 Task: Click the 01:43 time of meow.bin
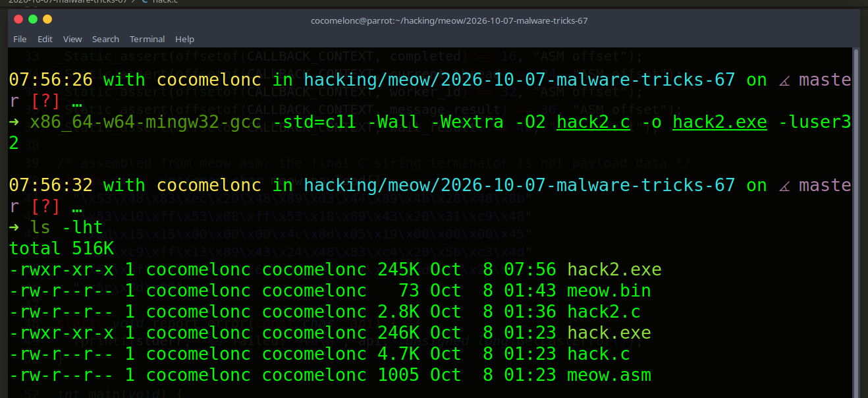(x=530, y=291)
